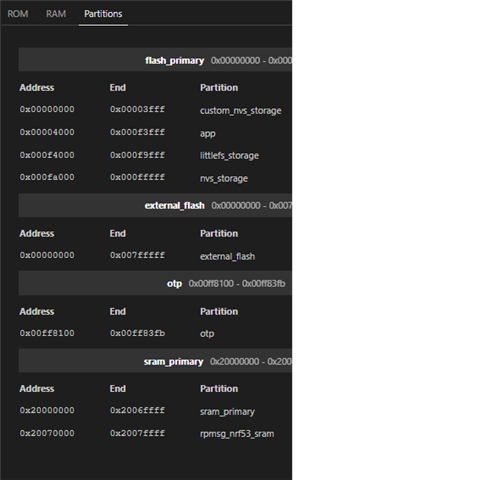This screenshot has height=480, width=486.
Task: Select the custom_nvs_storage partition name
Action: [x=240, y=110]
